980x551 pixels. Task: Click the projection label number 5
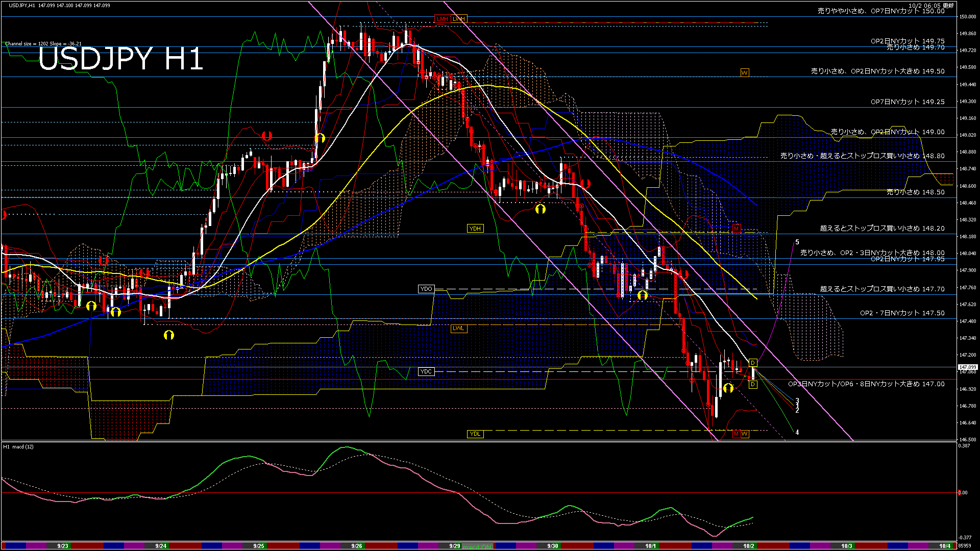(797, 242)
